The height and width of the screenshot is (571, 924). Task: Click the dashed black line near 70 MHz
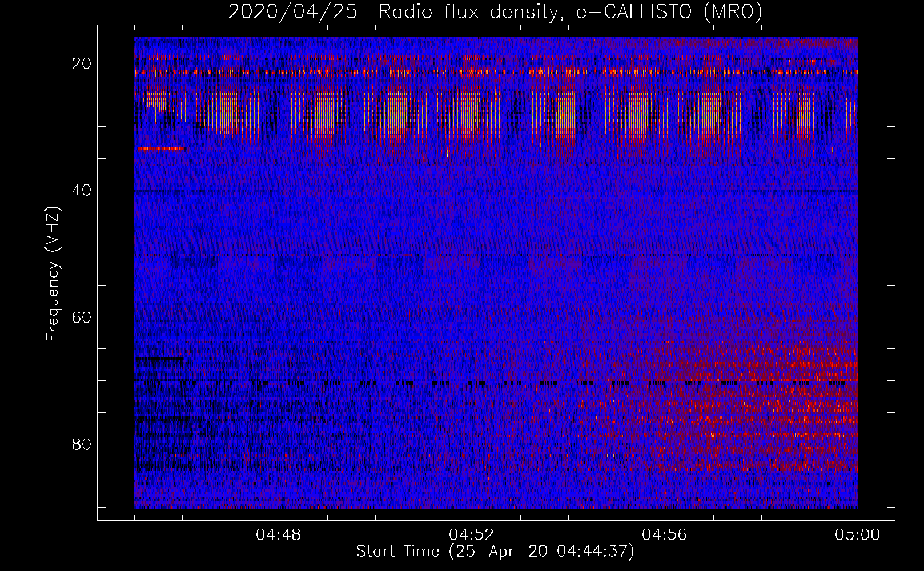tap(496, 383)
